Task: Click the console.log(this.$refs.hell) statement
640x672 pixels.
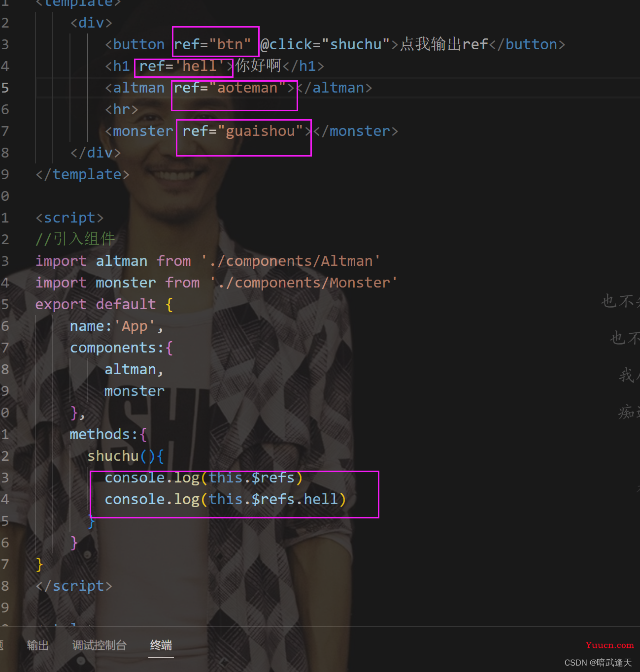Action: click(225, 499)
